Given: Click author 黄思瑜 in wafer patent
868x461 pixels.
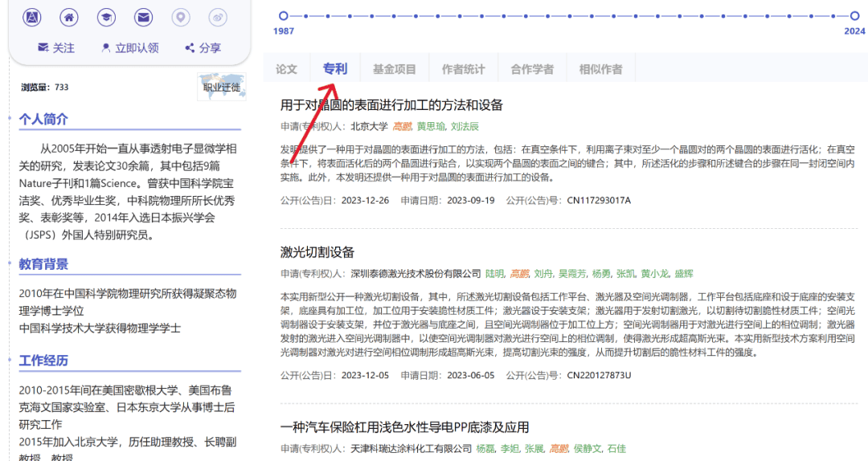Looking at the screenshot, I should [431, 127].
